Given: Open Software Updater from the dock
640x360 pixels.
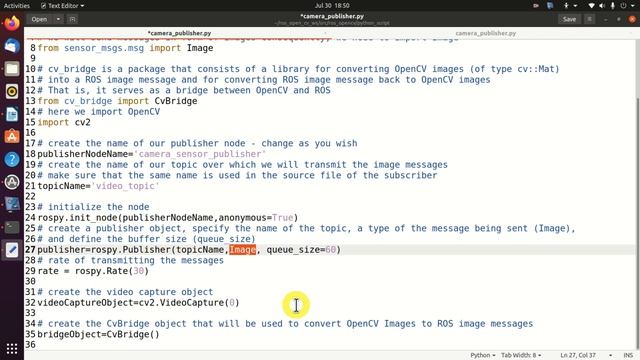Looking at the screenshot, I should click(12, 182).
